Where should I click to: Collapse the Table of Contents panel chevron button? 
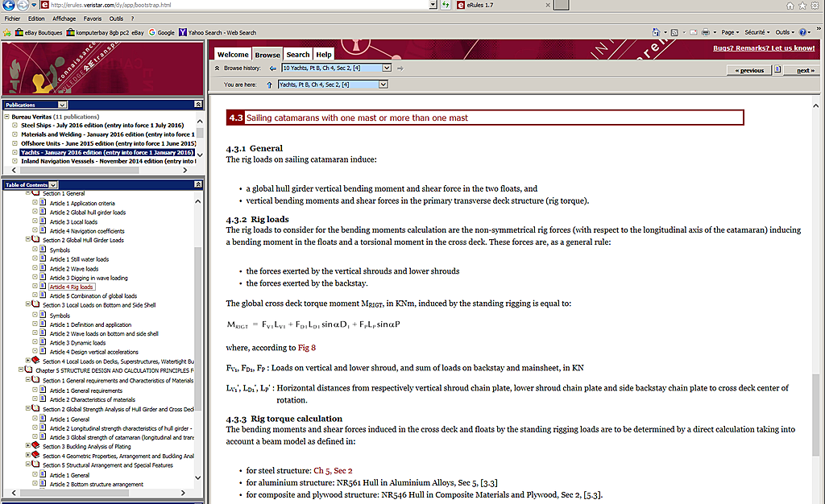tap(198, 184)
